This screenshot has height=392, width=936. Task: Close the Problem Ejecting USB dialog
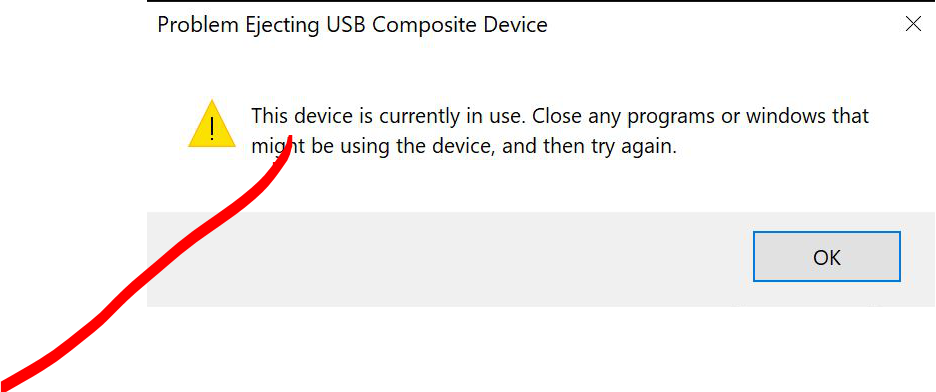(913, 24)
